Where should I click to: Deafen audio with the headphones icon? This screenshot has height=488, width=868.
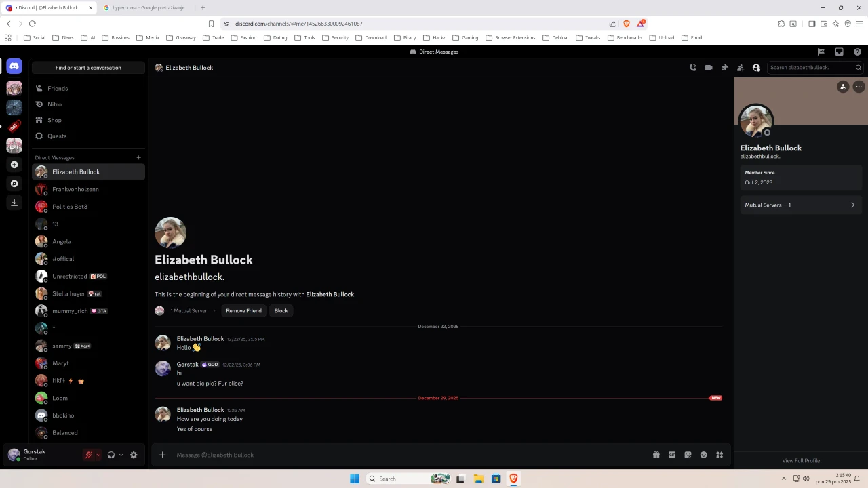111,455
